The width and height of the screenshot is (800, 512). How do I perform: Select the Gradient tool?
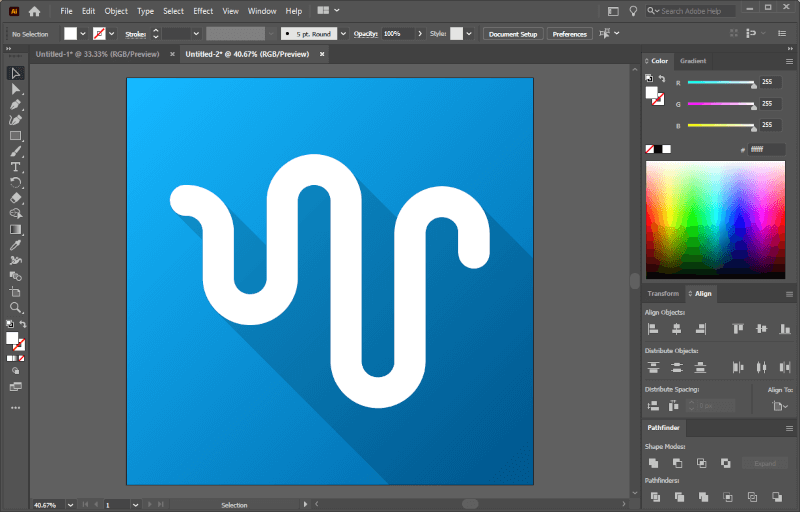click(15, 230)
